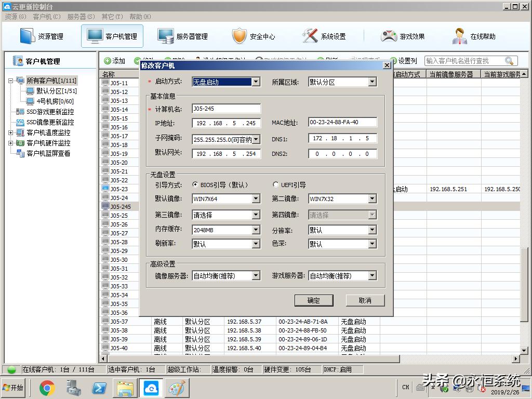Open the 默认镜像 WIN7X64 dropdown
Screen dimensions: 532x399
pyautogui.click(x=256, y=199)
